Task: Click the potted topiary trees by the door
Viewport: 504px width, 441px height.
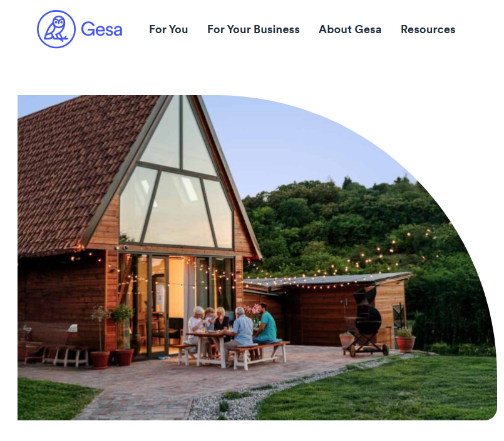Action: pos(113,336)
